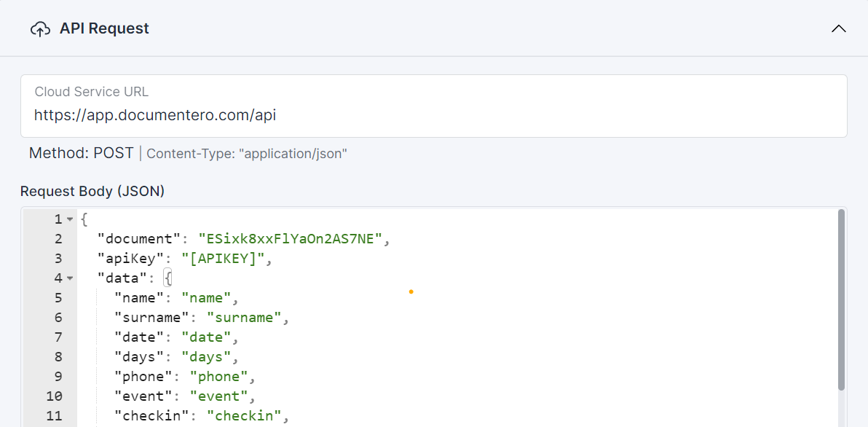Fold the "data" object at line 4

(70, 278)
